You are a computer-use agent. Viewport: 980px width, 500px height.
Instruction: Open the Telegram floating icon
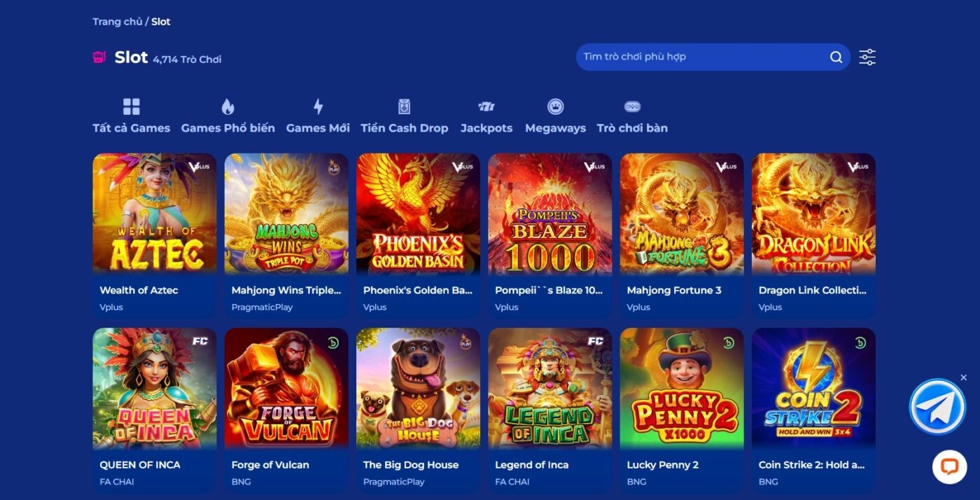(x=937, y=407)
